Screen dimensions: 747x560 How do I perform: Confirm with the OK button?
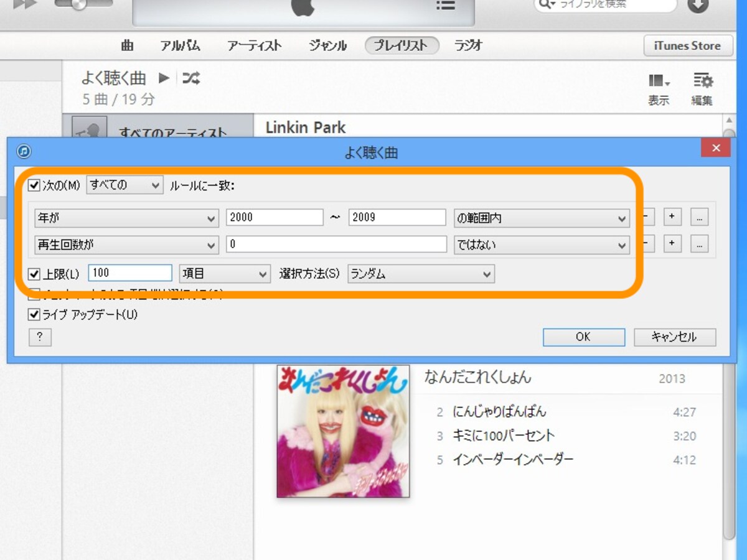click(x=583, y=337)
